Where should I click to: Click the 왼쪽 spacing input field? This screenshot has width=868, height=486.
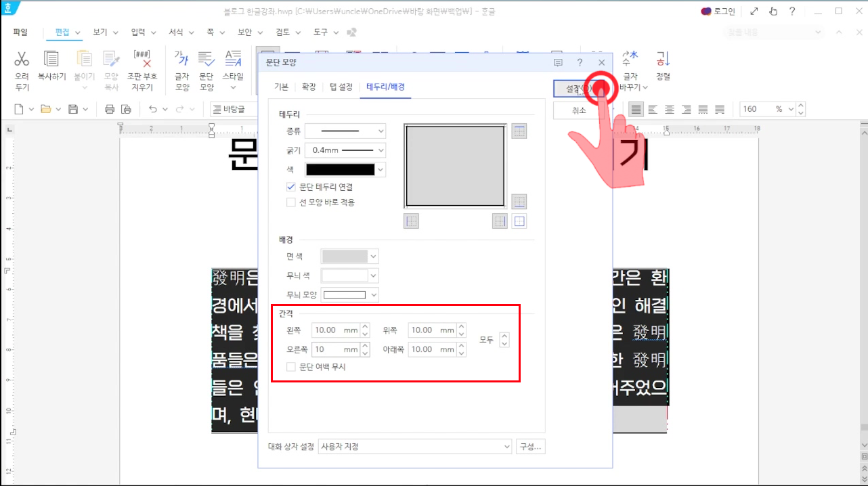[x=336, y=330]
